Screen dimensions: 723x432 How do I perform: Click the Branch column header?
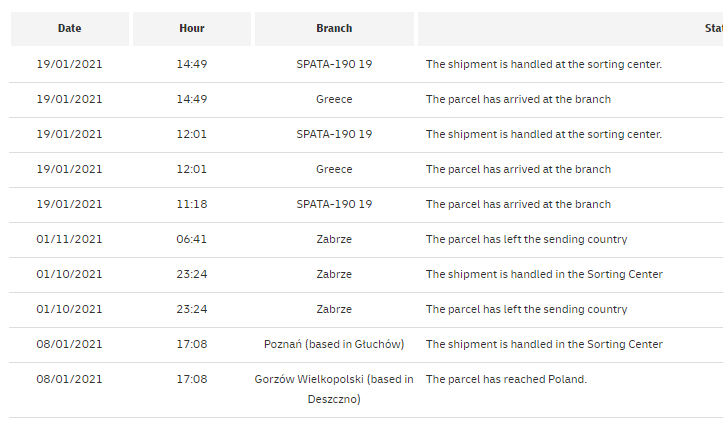pyautogui.click(x=334, y=29)
